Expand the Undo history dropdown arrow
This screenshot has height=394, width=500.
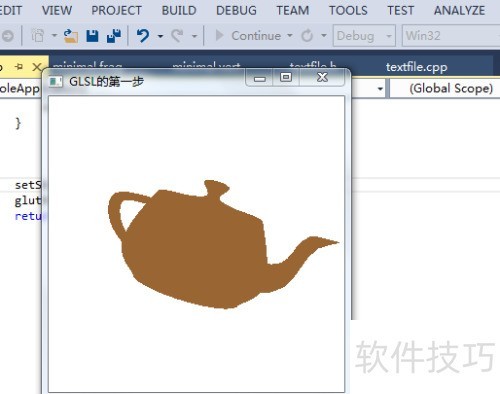pos(160,36)
